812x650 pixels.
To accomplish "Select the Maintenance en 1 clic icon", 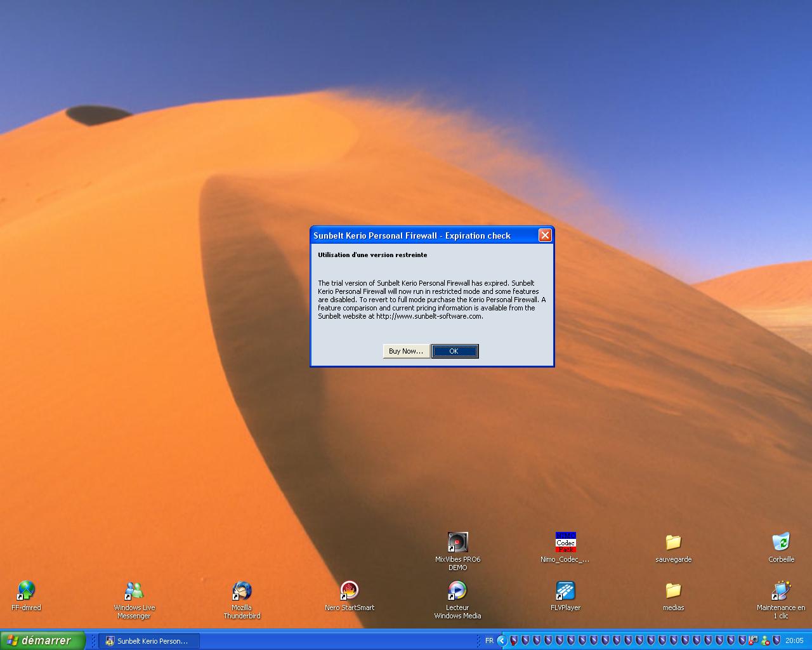I will (x=781, y=600).
